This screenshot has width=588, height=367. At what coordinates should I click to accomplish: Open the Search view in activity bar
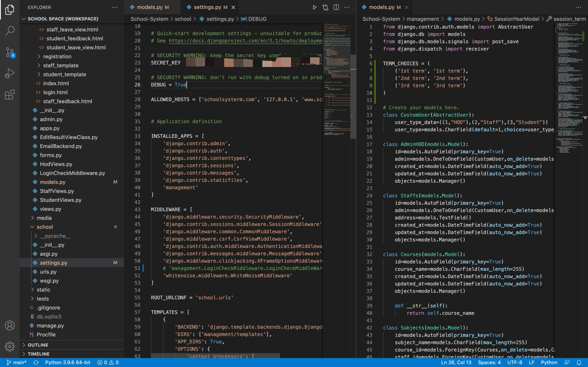pyautogui.click(x=10, y=31)
